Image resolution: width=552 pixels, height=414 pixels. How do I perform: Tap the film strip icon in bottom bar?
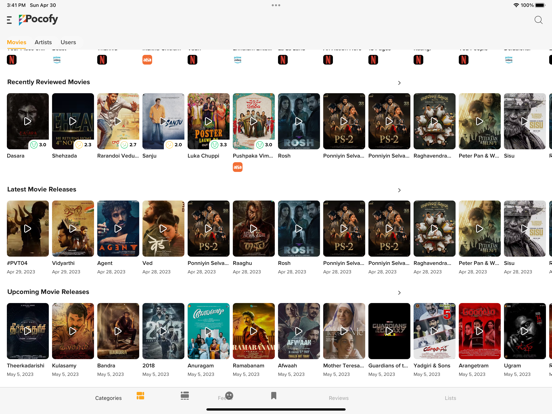click(x=185, y=396)
